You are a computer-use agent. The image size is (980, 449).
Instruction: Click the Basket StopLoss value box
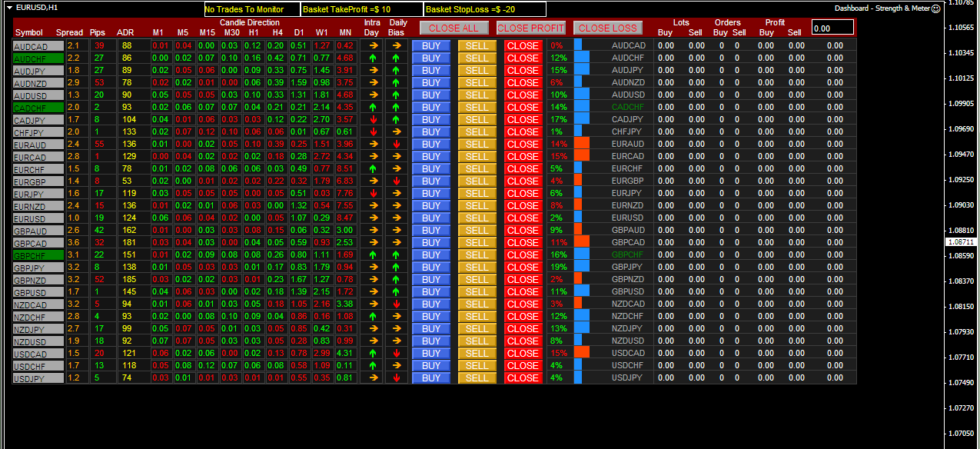pyautogui.click(x=485, y=9)
